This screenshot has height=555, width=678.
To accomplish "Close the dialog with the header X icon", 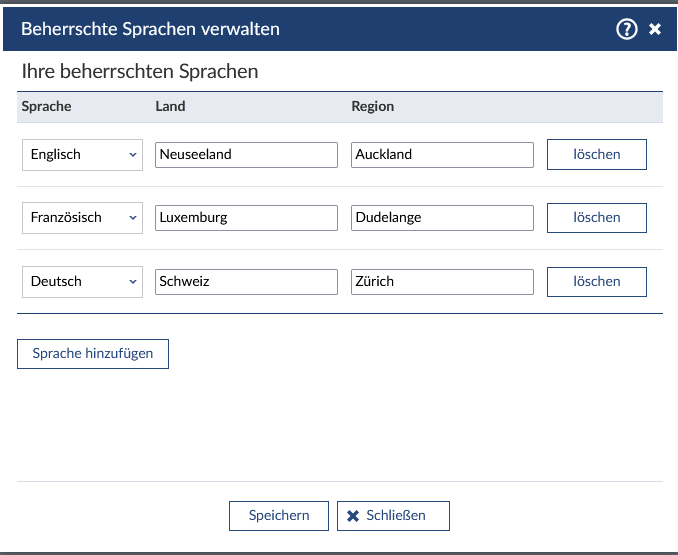I will pos(655,29).
